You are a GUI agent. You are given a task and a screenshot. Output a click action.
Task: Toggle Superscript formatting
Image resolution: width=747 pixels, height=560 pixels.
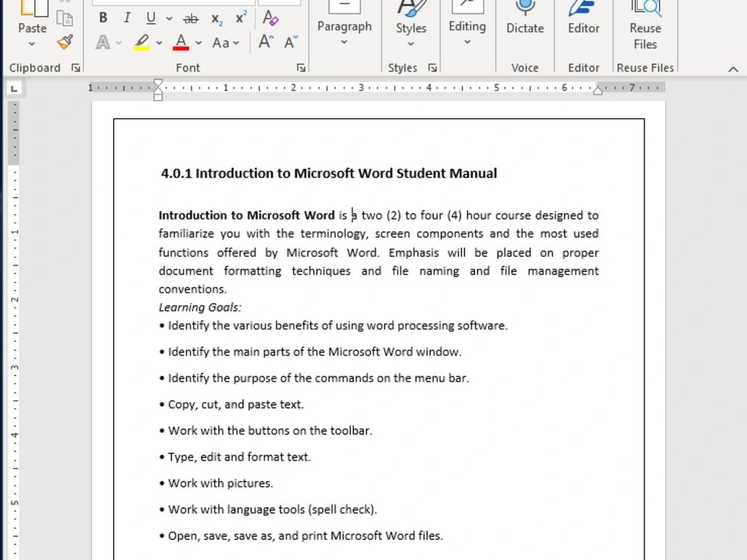click(241, 18)
